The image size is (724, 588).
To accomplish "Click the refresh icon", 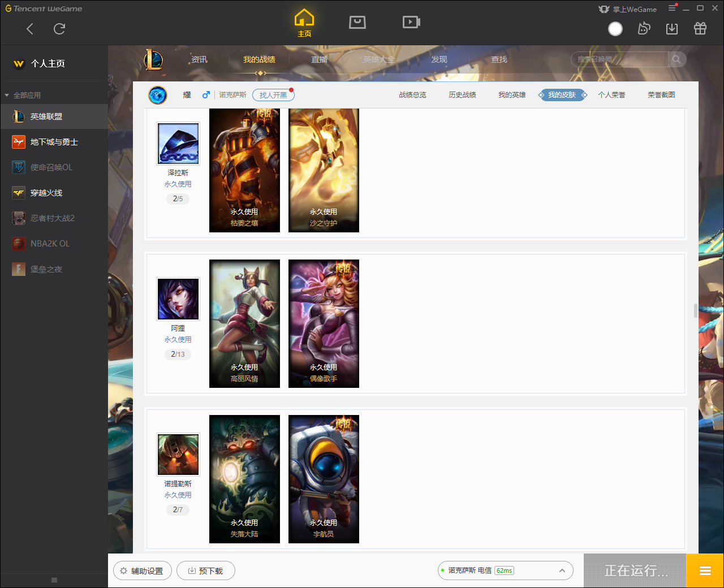I will (x=59, y=29).
